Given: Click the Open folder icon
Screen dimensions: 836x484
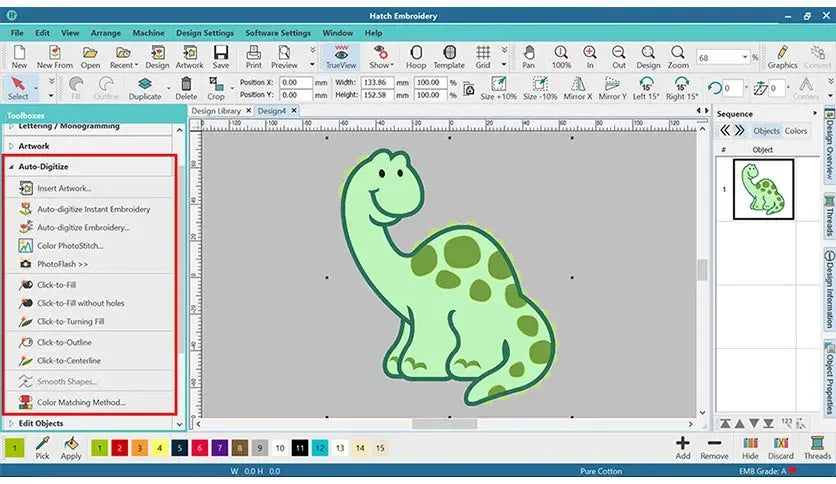Looking at the screenshot, I should coord(90,52).
